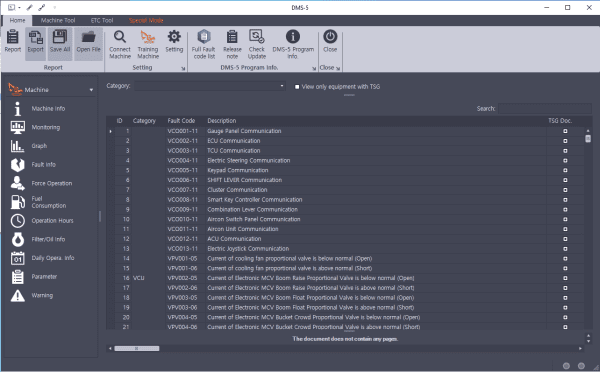Select Training Machine excavator icon

pyautogui.click(x=148, y=44)
